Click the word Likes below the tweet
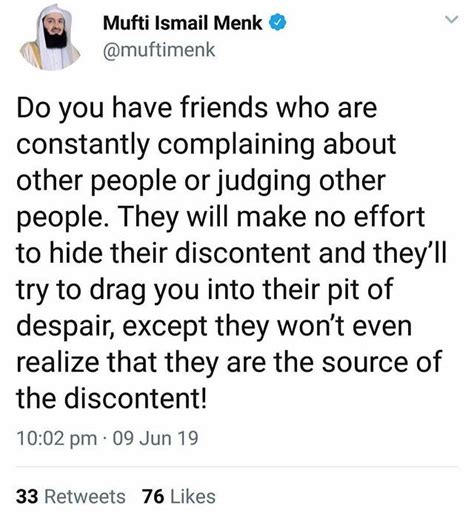The image size is (474, 513). [x=193, y=496]
